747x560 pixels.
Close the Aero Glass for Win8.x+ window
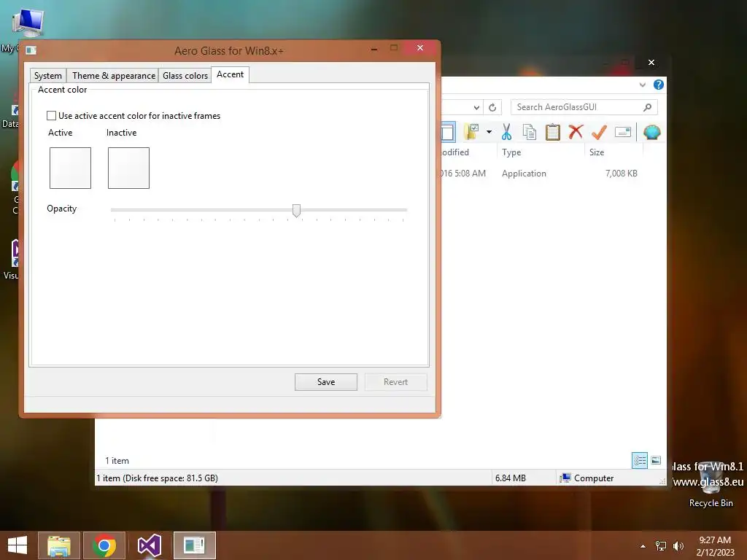pyautogui.click(x=419, y=47)
